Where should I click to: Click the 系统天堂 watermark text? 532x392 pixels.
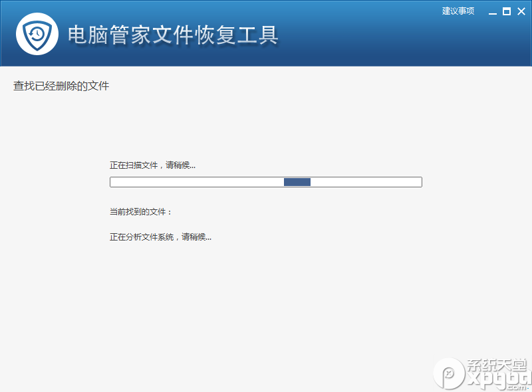point(496,365)
